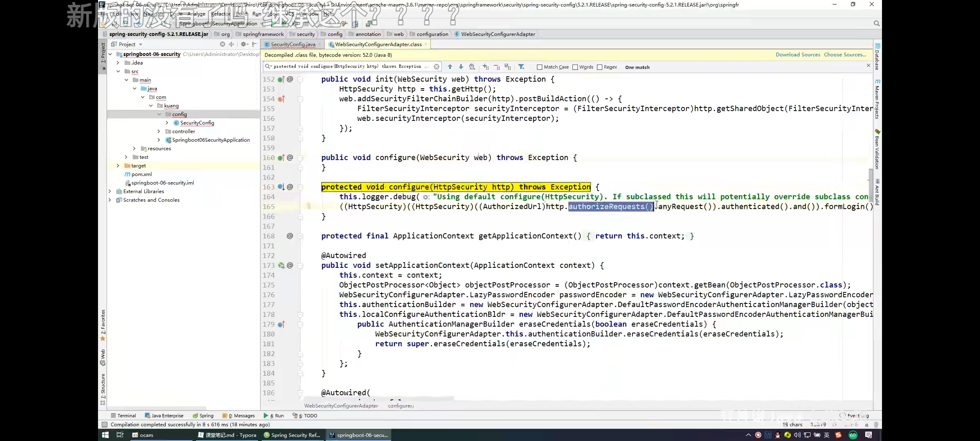Open Search Everywhere magnifier at top right
This screenshot has width=980, height=441.
click(876, 23)
